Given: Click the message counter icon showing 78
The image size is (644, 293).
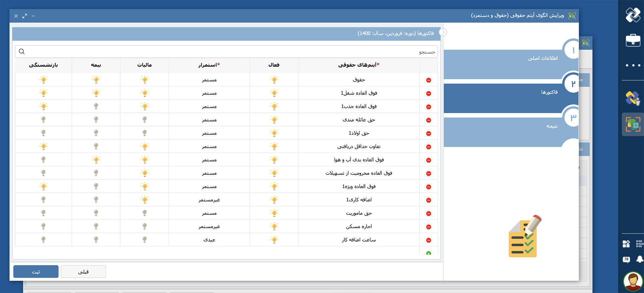Looking at the screenshot, I should coord(626,259).
